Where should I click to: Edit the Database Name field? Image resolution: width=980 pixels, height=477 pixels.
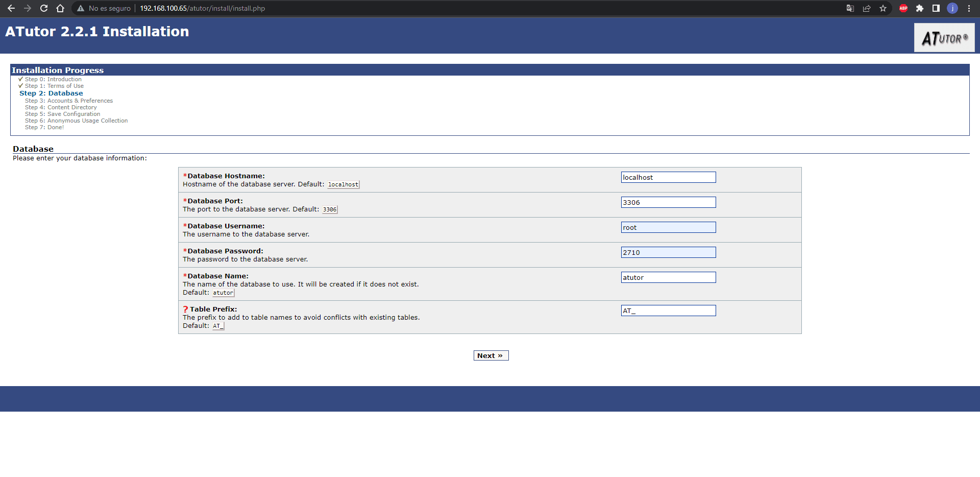668,277
